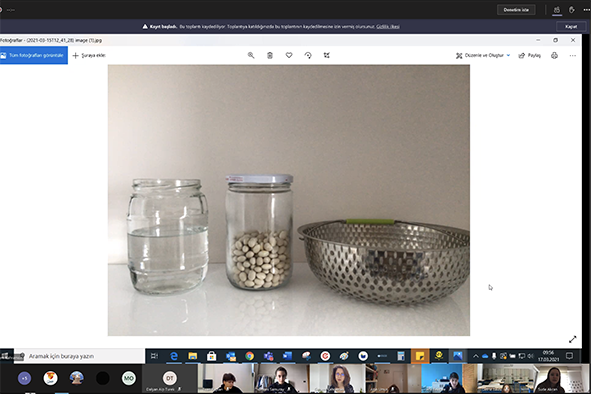Select the Şuraya ekle menu item
Screen dimensions: 591x394
tap(89, 55)
